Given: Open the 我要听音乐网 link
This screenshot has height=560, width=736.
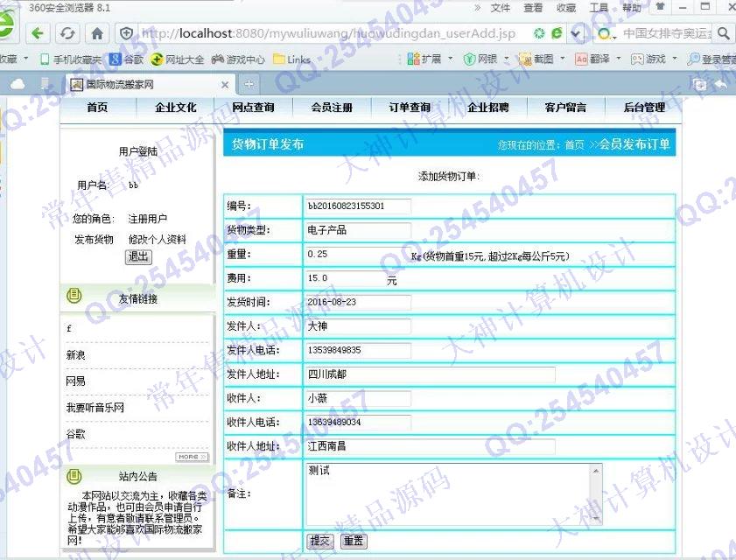Looking at the screenshot, I should (95, 408).
